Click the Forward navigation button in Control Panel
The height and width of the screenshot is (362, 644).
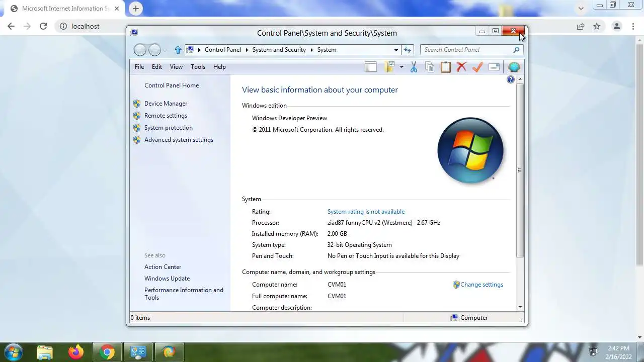tap(154, 50)
